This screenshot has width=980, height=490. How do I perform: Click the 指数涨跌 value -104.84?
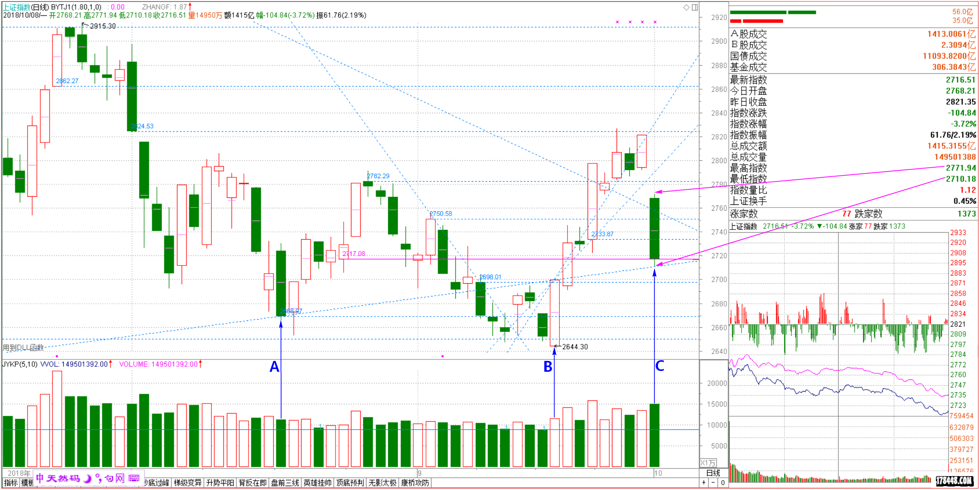click(961, 113)
